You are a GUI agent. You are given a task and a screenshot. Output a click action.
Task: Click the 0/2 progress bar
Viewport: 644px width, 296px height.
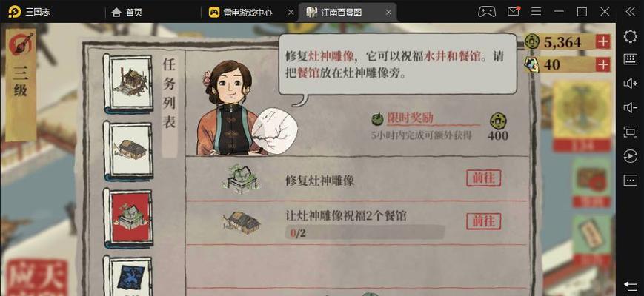[x=365, y=233]
